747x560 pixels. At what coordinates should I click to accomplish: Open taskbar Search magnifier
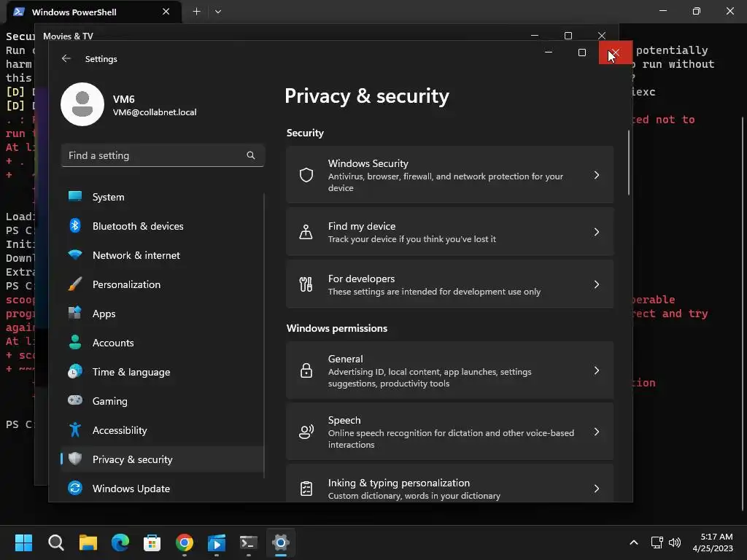(x=55, y=542)
